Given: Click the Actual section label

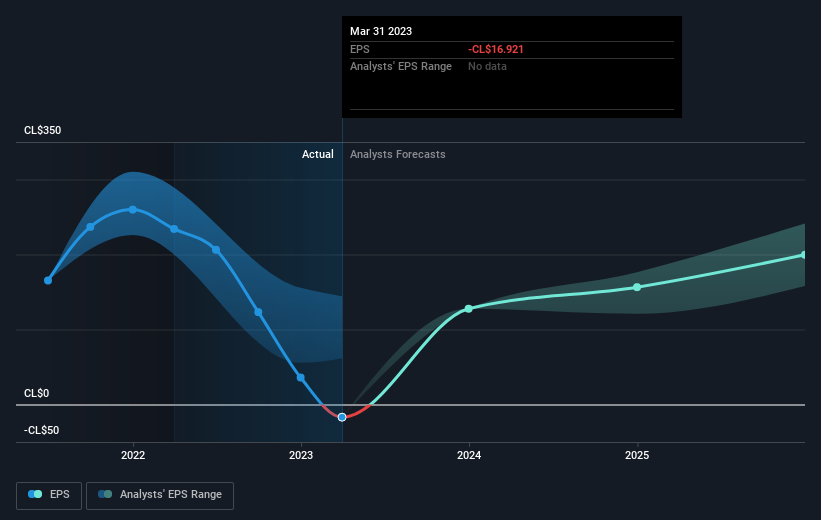Looking at the screenshot, I should pos(317,154).
